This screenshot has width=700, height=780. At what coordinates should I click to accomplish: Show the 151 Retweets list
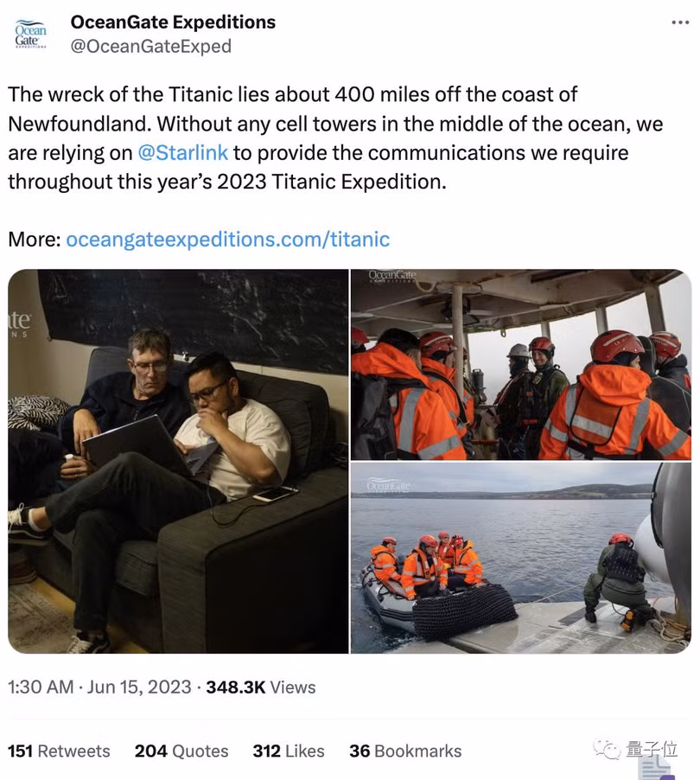pyautogui.click(x=59, y=751)
